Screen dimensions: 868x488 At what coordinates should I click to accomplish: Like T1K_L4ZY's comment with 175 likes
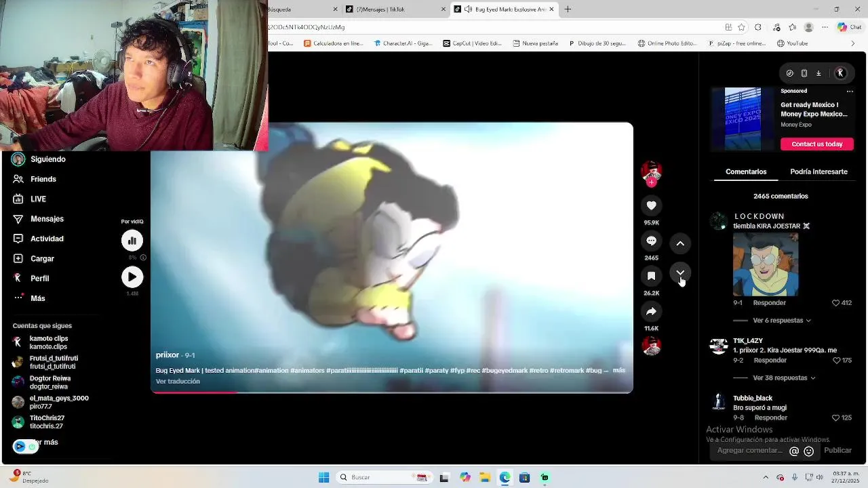(836, 361)
